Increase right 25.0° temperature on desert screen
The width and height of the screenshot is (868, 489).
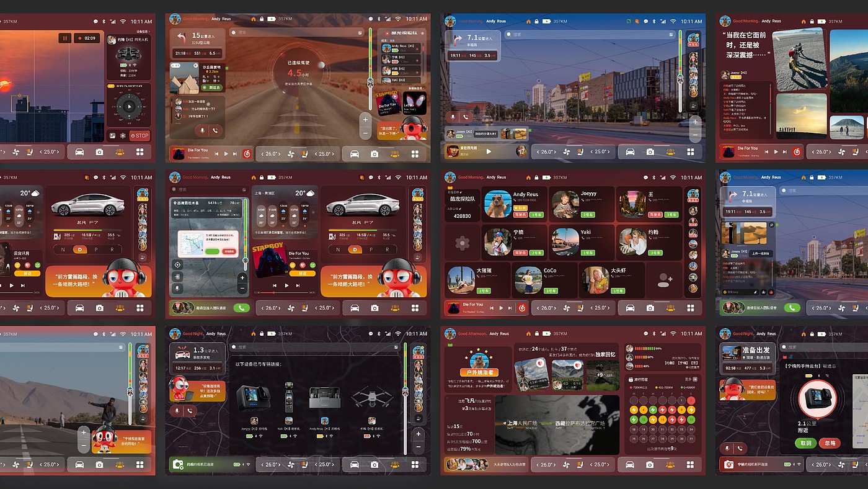333,154
